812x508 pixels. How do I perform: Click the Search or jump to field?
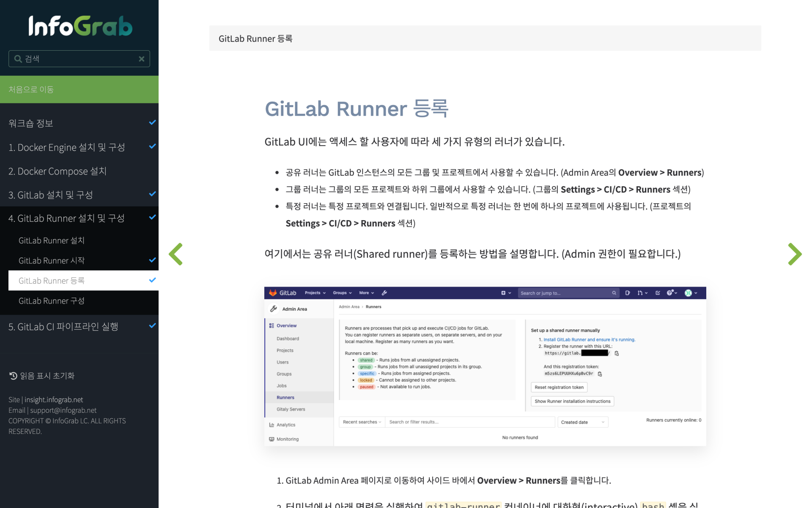(x=568, y=293)
